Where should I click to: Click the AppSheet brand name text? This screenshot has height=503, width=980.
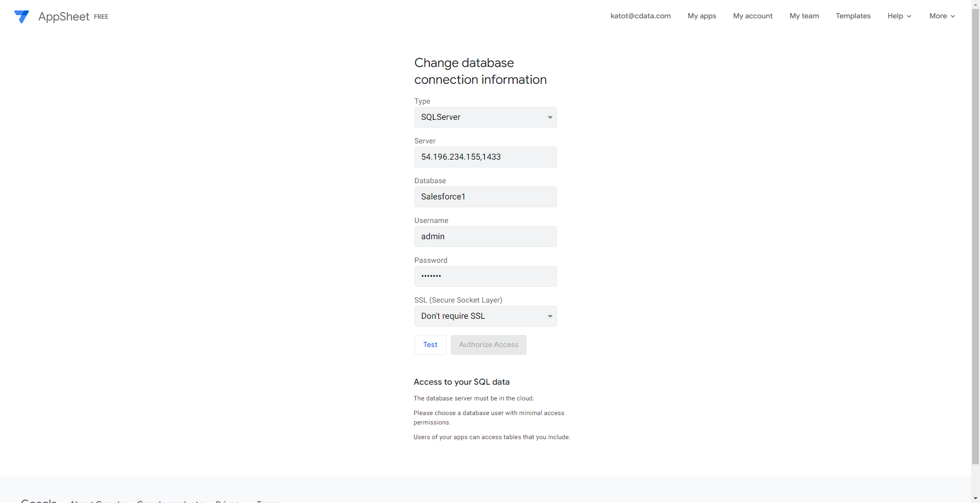tap(64, 17)
